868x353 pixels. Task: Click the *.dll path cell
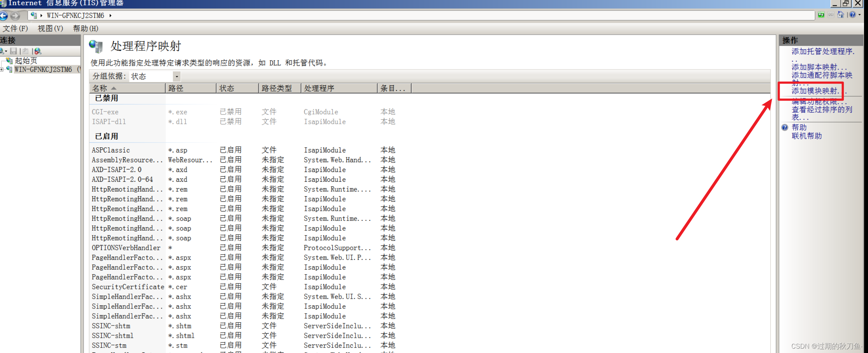(x=178, y=122)
